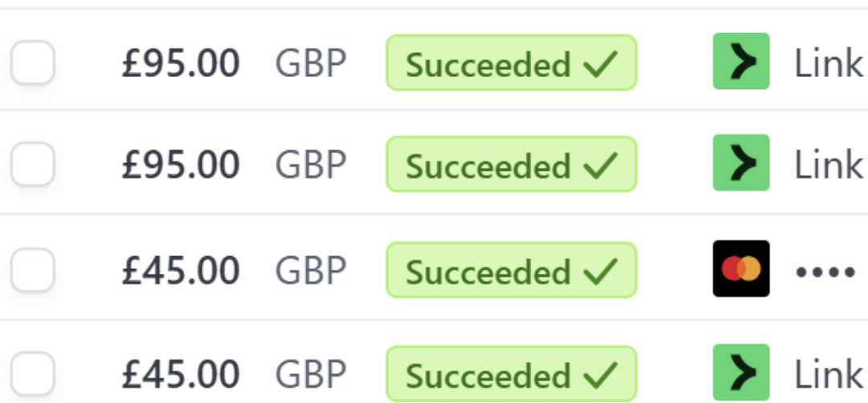868x403 pixels.
Task: Click the green Link icon in the second £95.00 row
Action: point(741,162)
